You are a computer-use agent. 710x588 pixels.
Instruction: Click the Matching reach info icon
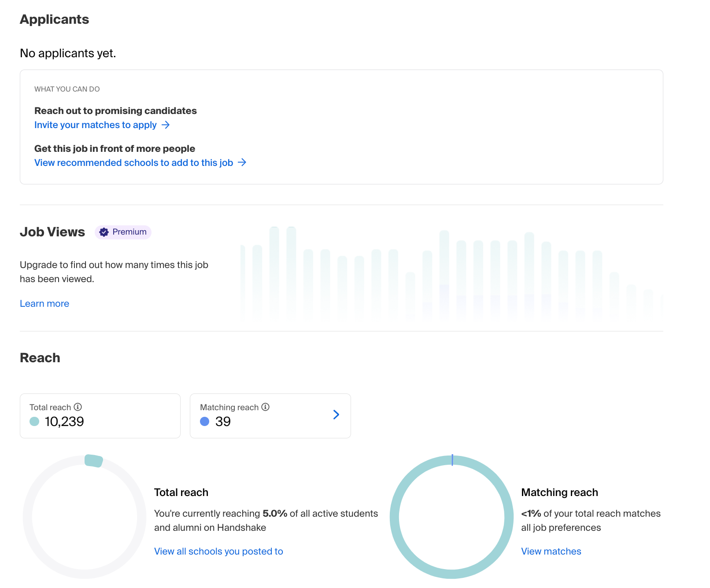pos(266,407)
